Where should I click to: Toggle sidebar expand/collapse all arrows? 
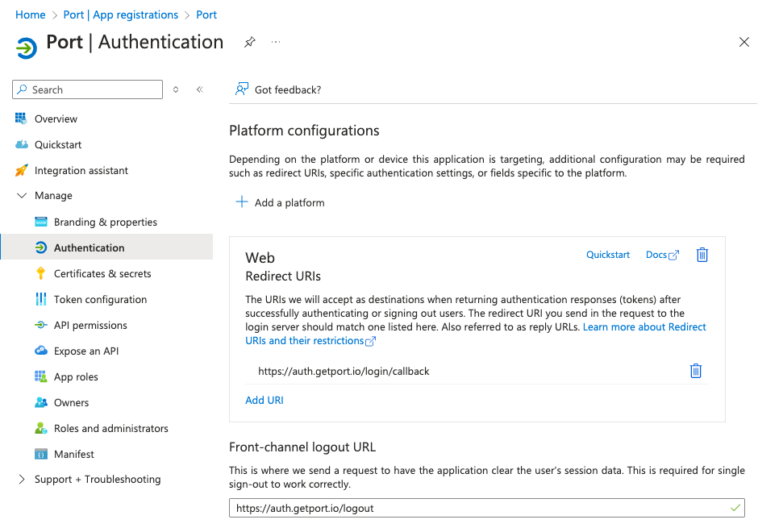click(x=177, y=89)
